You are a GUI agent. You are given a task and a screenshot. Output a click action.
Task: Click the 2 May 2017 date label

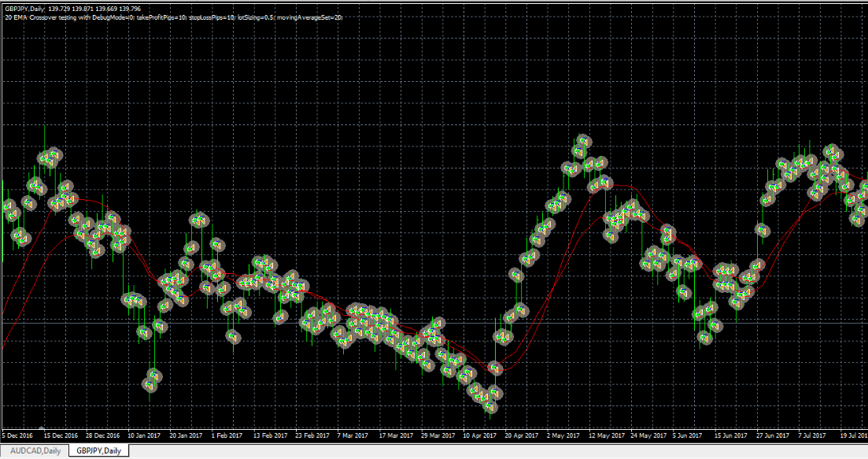(x=563, y=435)
